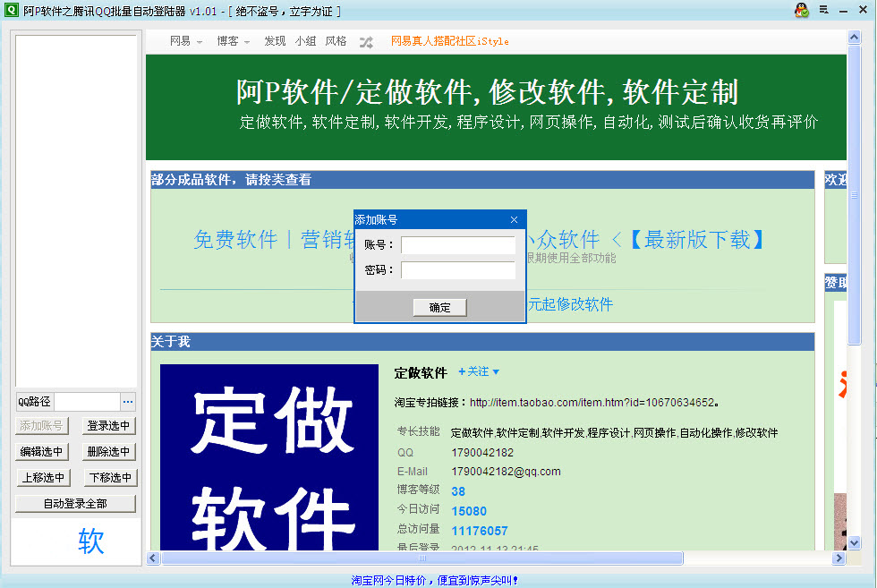877x588 pixels.
Task: Click the green banner 阿P软件/定做软件 title
Action: 487,92
